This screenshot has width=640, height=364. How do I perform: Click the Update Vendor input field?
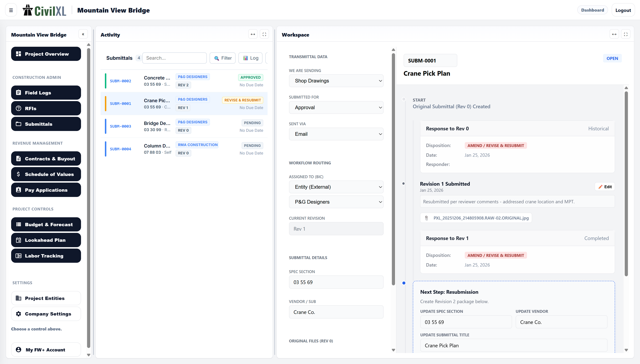point(561,322)
